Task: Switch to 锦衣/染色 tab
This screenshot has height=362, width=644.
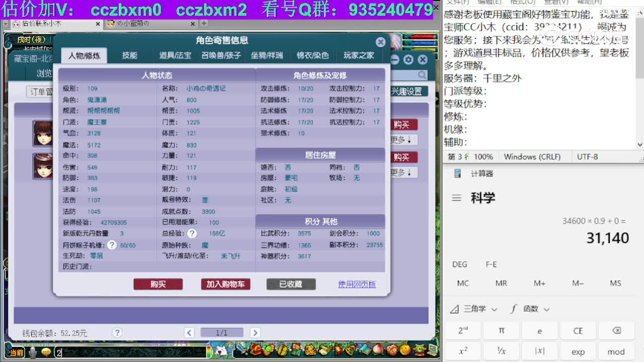Action: 312,56
